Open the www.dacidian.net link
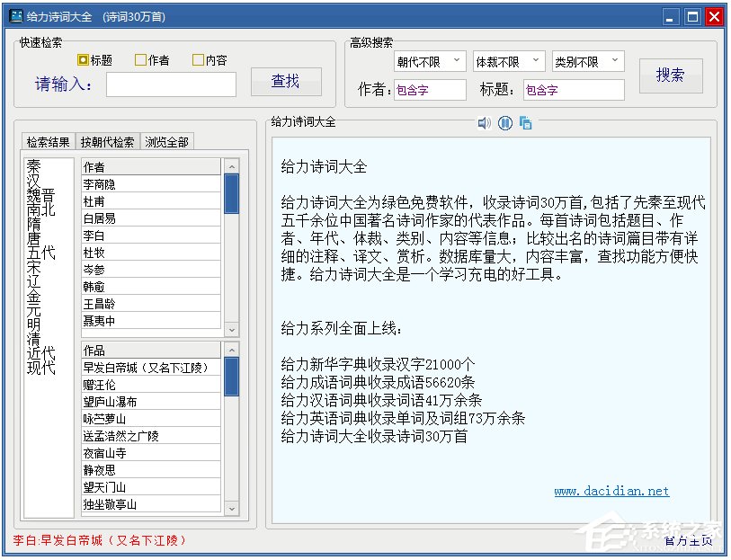This screenshot has height=560, width=731. click(611, 491)
